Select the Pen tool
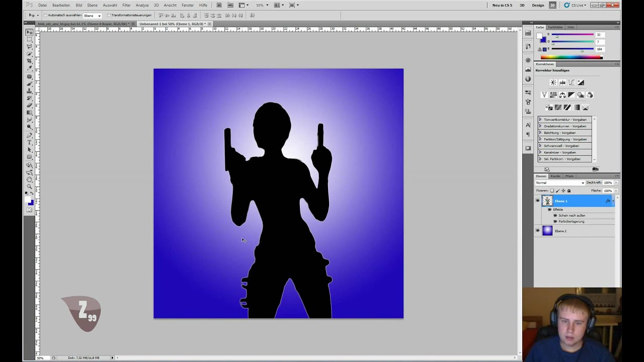This screenshot has width=644, height=362. [x=29, y=135]
